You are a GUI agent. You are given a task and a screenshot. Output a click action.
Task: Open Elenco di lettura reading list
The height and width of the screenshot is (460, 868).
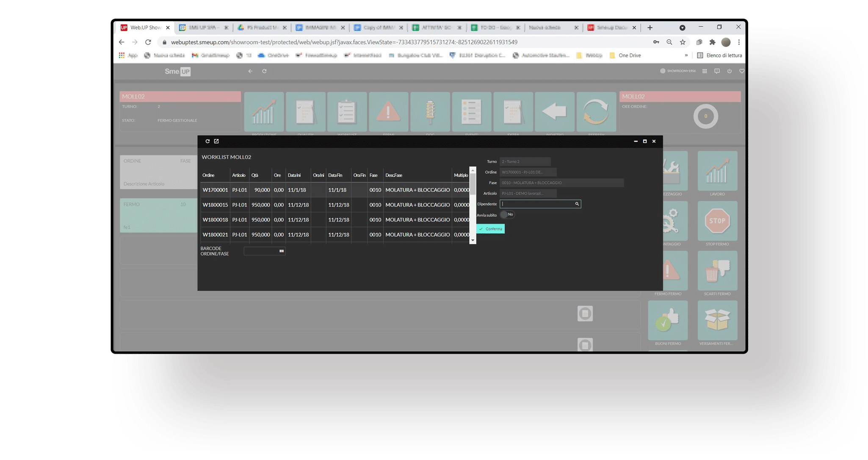click(x=719, y=55)
